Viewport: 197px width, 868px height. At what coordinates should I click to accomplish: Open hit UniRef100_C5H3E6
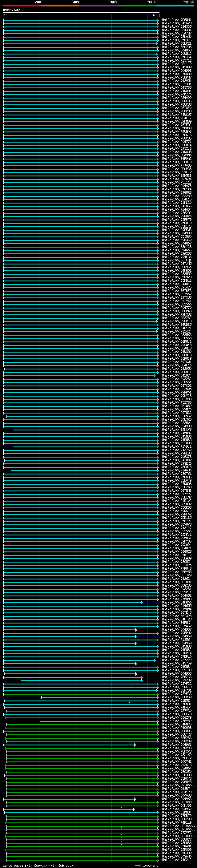(177, 40)
